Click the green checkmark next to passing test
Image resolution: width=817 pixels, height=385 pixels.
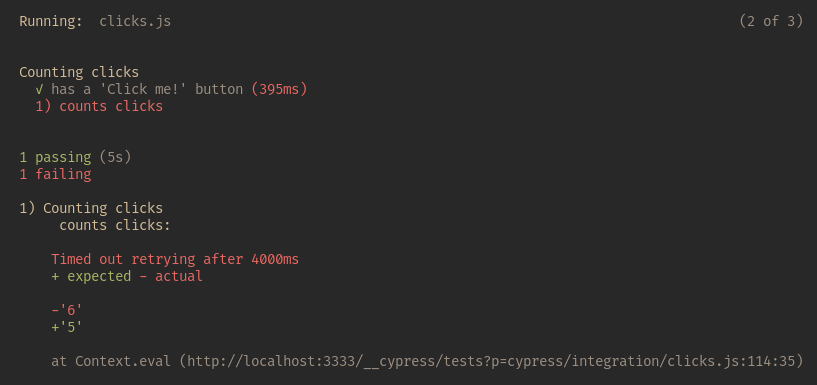click(39, 90)
